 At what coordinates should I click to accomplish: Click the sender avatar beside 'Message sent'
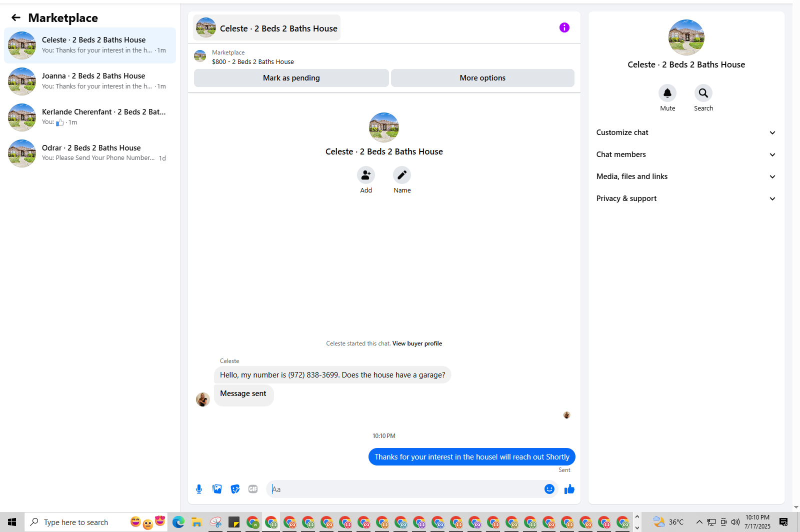tap(203, 399)
